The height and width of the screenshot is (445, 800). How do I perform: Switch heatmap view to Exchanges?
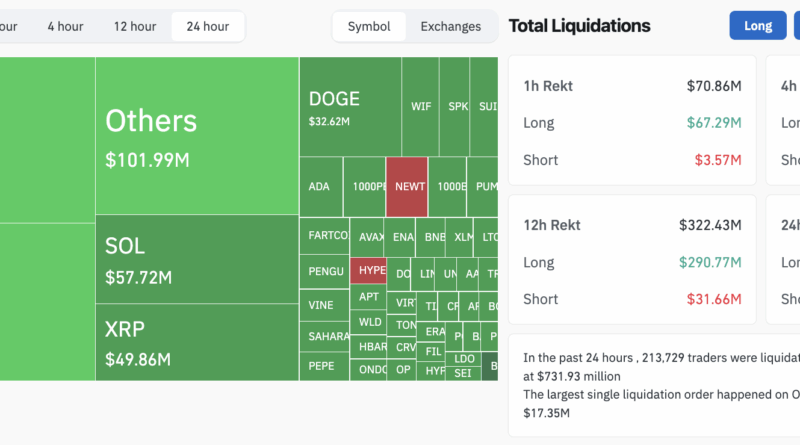coord(450,27)
